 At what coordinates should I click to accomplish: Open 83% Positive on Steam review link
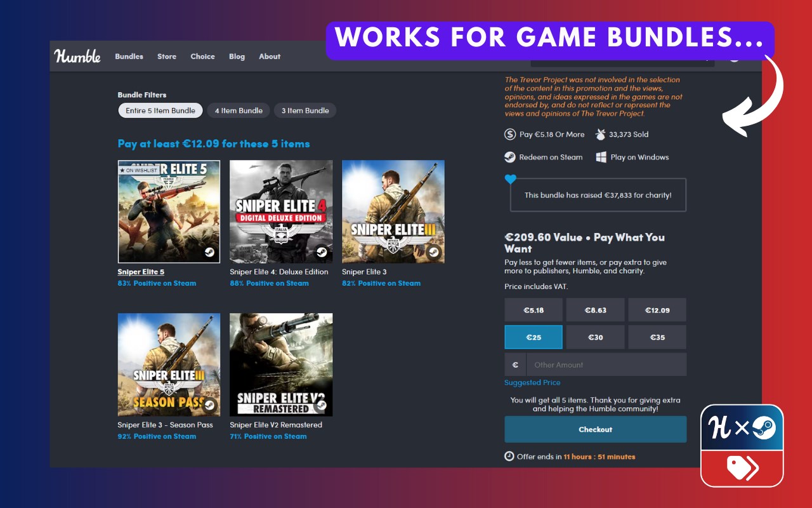point(157,283)
